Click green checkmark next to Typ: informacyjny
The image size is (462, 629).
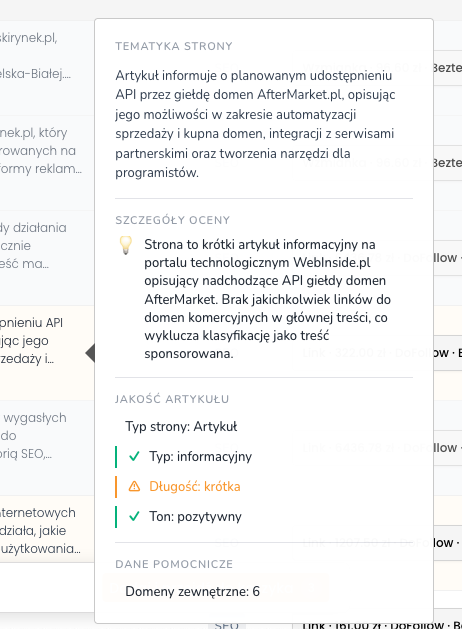pyautogui.click(x=134, y=457)
